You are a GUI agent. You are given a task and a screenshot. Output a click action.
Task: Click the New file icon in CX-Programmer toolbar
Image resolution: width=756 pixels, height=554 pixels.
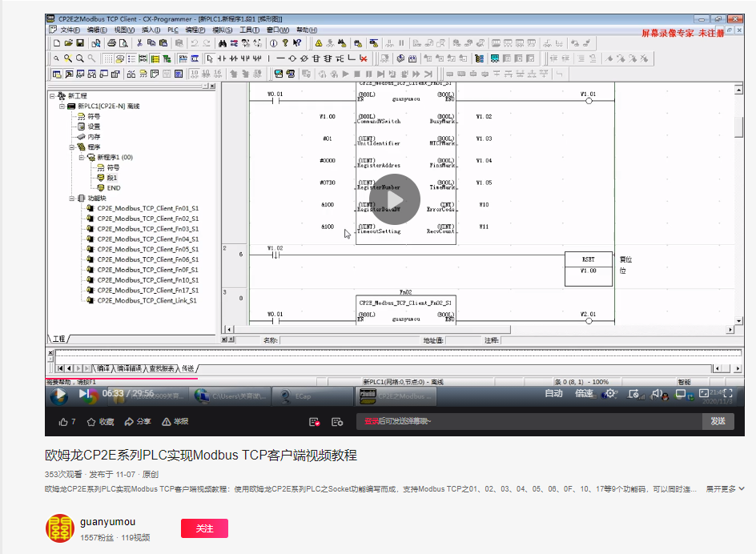click(x=57, y=43)
